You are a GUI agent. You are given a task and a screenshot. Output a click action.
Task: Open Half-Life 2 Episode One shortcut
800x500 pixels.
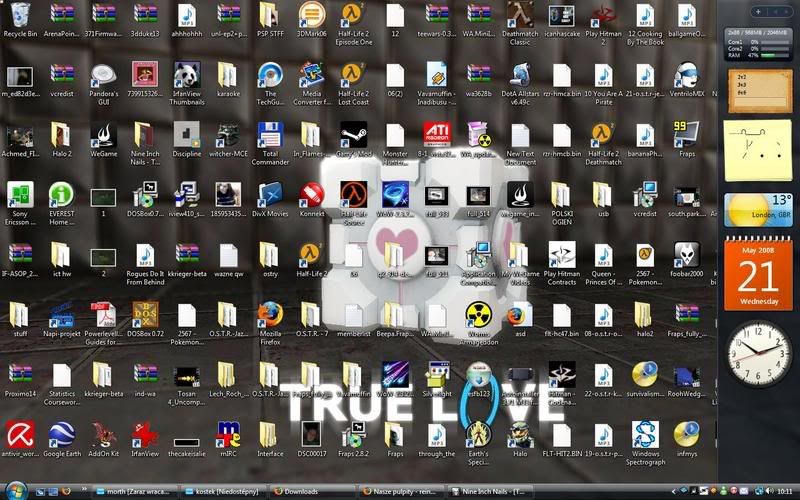[x=354, y=15]
